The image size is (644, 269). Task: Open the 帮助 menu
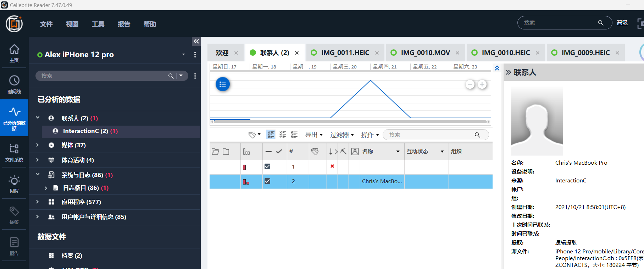click(x=150, y=24)
